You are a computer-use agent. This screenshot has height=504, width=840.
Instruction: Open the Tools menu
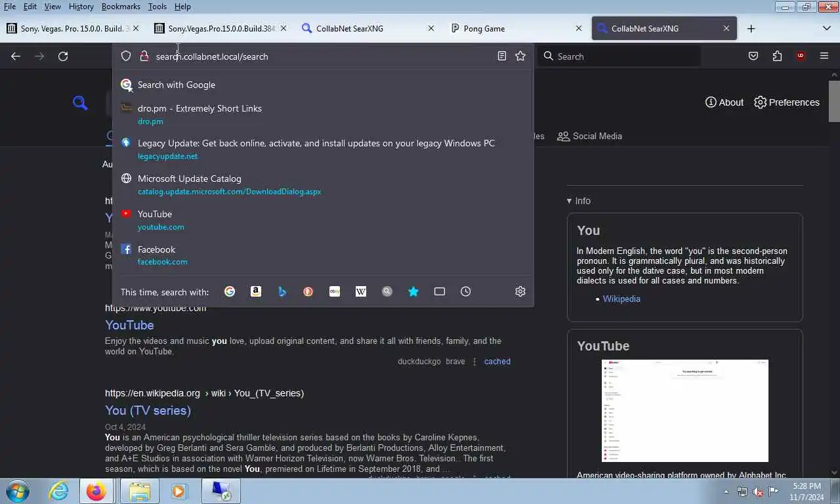coord(157,7)
